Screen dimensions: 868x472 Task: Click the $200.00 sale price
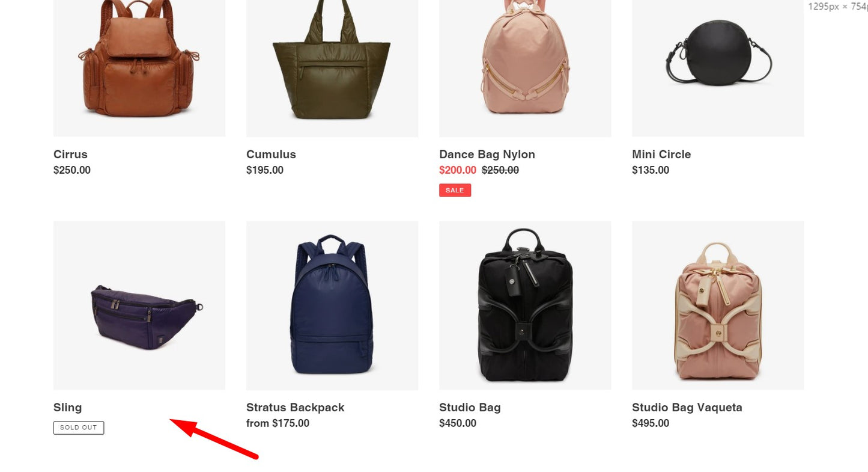click(x=458, y=170)
